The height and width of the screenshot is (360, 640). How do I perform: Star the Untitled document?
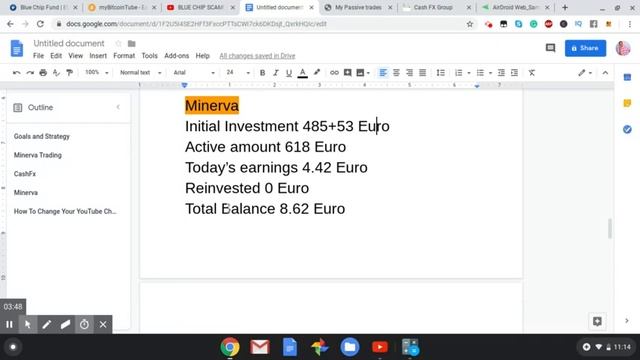click(118, 43)
